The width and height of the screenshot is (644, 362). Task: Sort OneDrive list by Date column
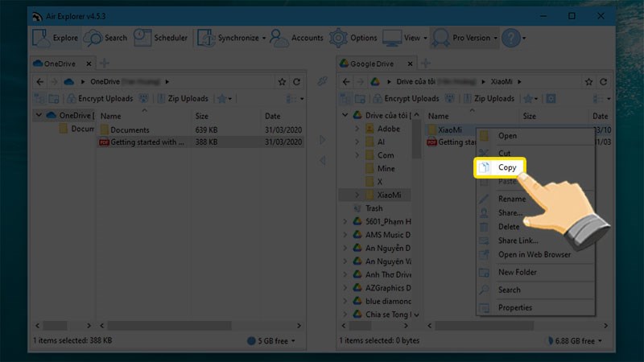pos(272,116)
